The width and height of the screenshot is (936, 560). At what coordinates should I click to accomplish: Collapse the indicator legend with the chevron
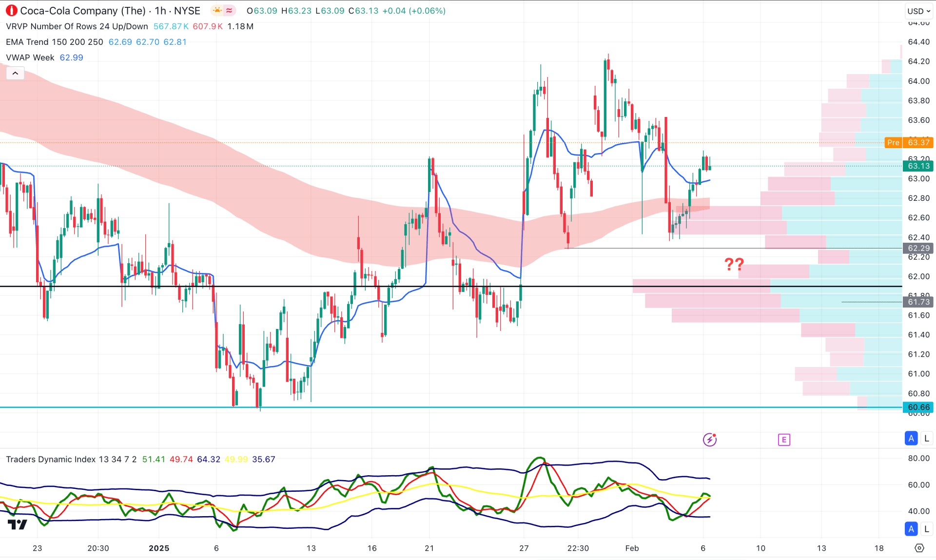point(15,73)
